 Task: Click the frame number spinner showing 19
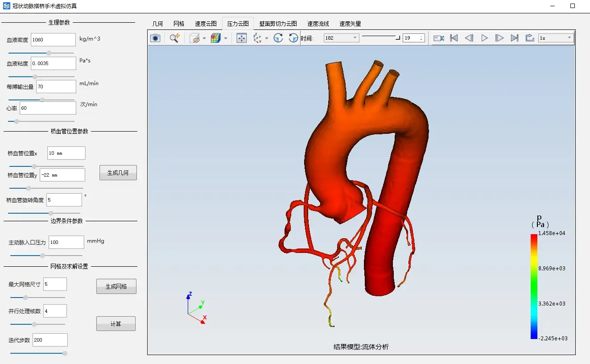413,38
